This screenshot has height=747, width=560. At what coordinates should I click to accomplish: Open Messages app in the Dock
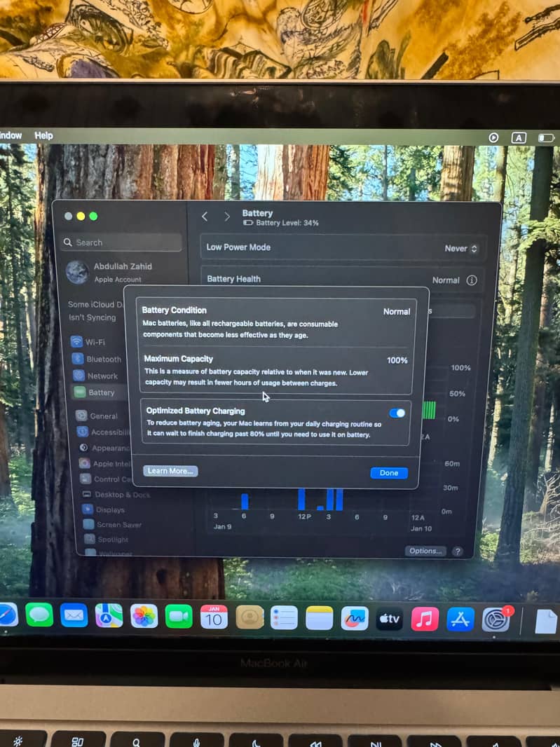[x=39, y=615]
